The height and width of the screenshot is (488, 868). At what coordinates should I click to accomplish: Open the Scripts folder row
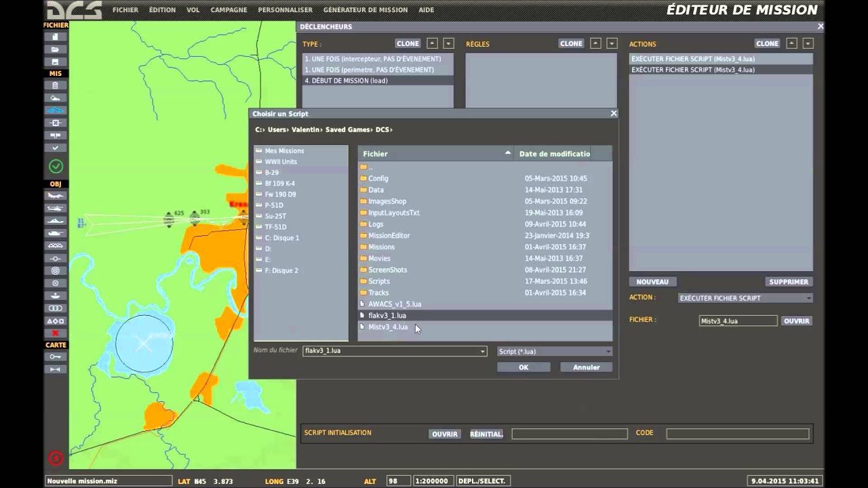pos(485,281)
